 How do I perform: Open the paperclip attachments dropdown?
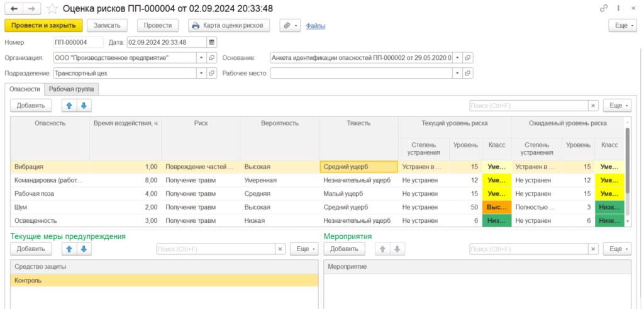pyautogui.click(x=289, y=26)
